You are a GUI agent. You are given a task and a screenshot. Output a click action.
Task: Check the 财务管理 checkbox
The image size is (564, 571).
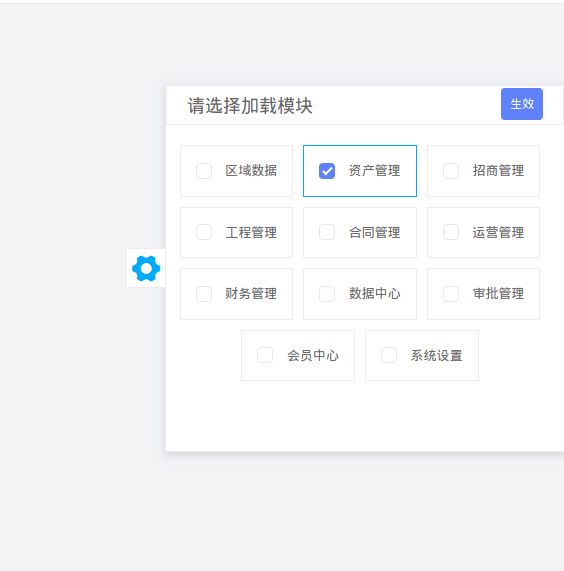pyautogui.click(x=204, y=294)
